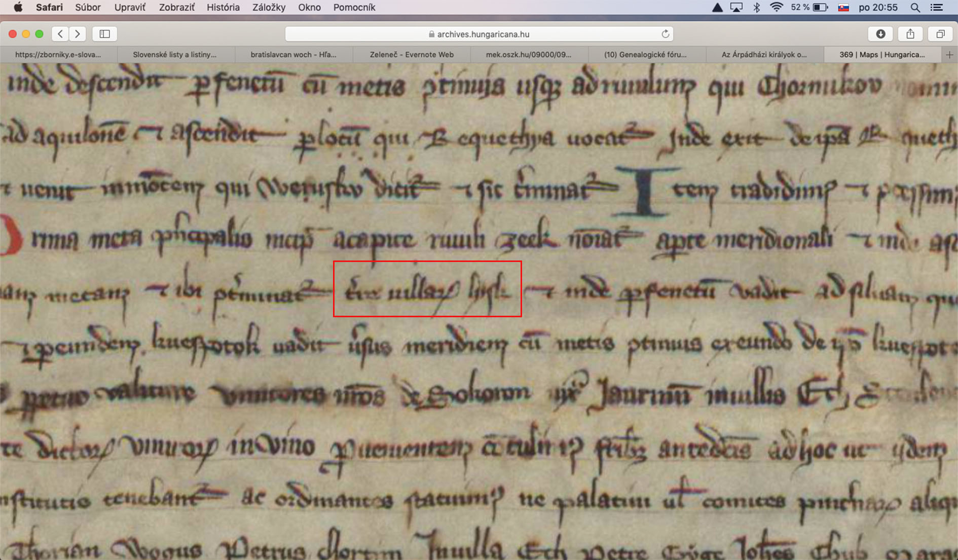The height and width of the screenshot is (560, 958).
Task: Open the Apple menu
Action: [x=18, y=8]
